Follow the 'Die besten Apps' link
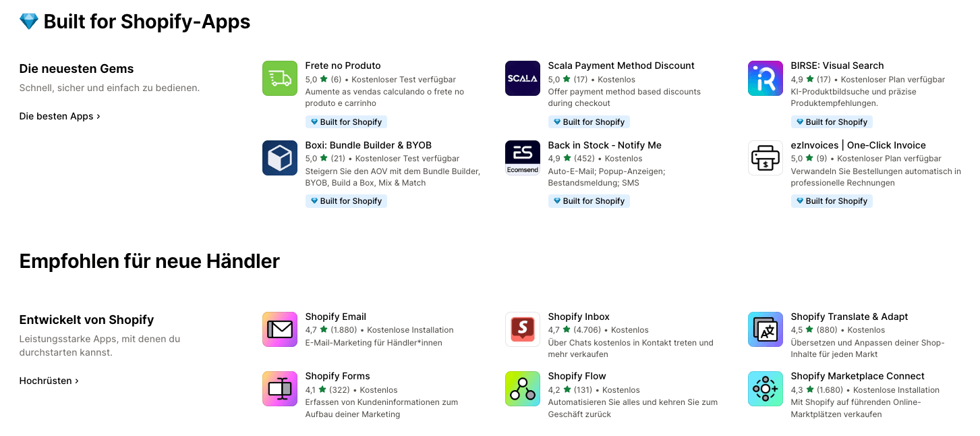 (x=60, y=116)
